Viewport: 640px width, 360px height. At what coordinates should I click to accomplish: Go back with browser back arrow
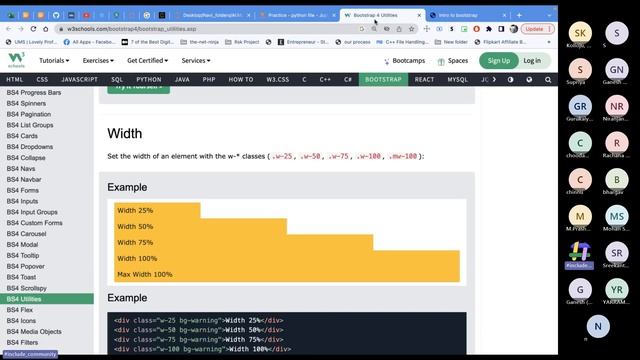tap(9, 29)
